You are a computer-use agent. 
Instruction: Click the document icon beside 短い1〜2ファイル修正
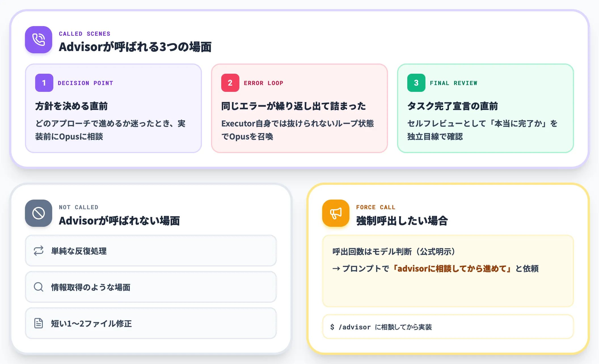(x=39, y=323)
